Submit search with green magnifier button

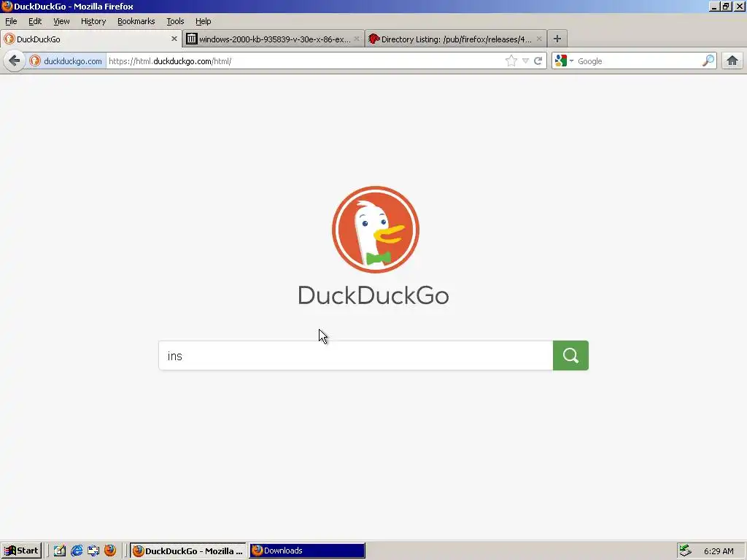[570, 356]
